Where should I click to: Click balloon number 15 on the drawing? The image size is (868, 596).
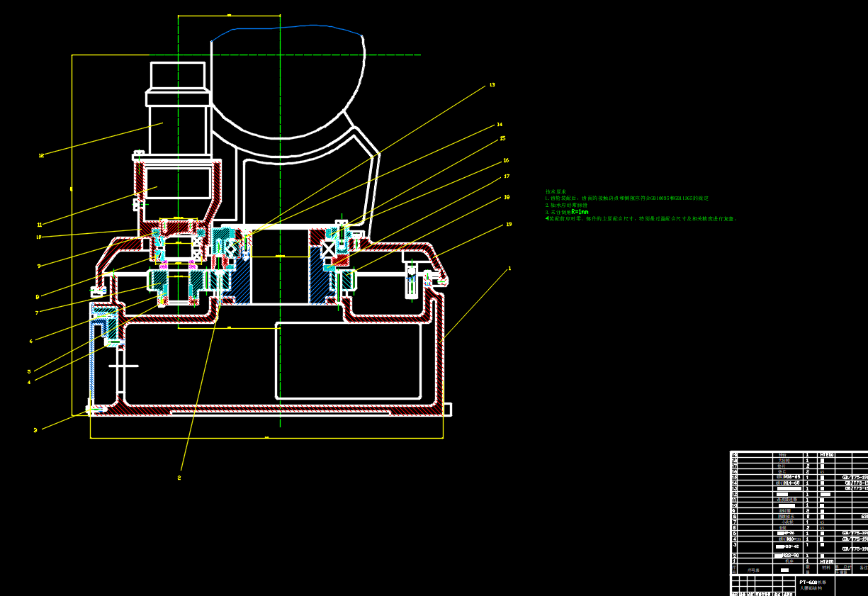(502, 139)
